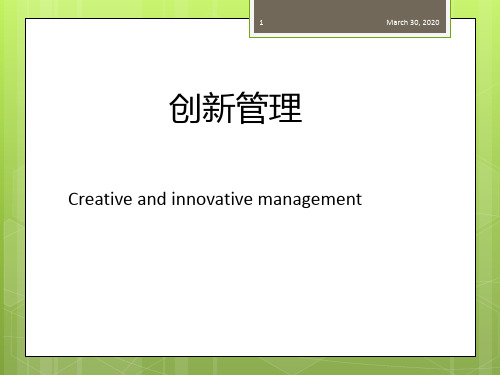Click green border left of slide

(x=12, y=187)
